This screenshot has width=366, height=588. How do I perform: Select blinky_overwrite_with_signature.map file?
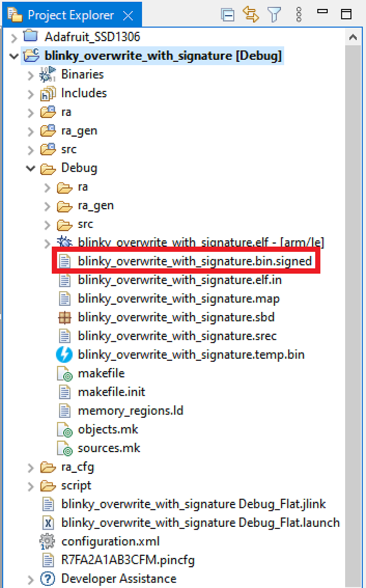pyautogui.click(x=179, y=299)
